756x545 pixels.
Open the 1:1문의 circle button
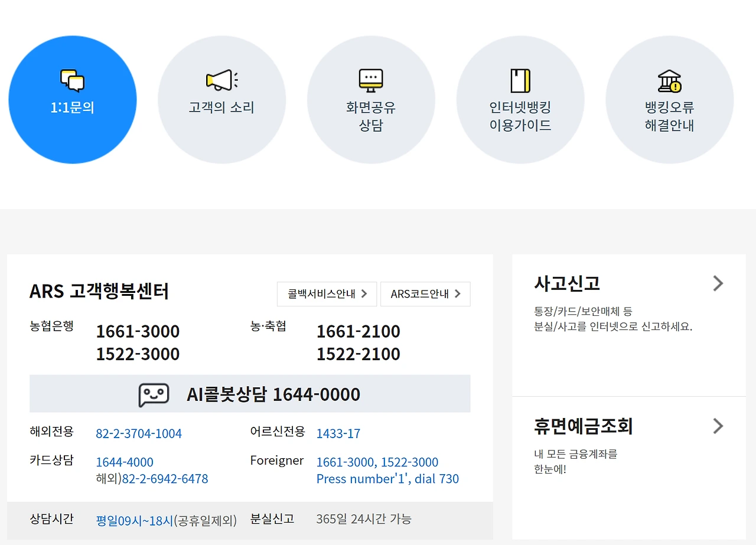coord(73,100)
